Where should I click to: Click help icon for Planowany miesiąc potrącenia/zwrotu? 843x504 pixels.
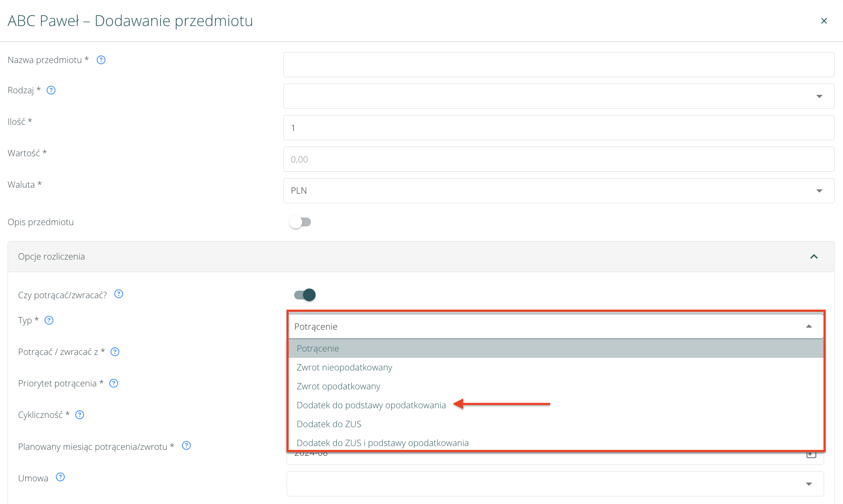click(186, 446)
